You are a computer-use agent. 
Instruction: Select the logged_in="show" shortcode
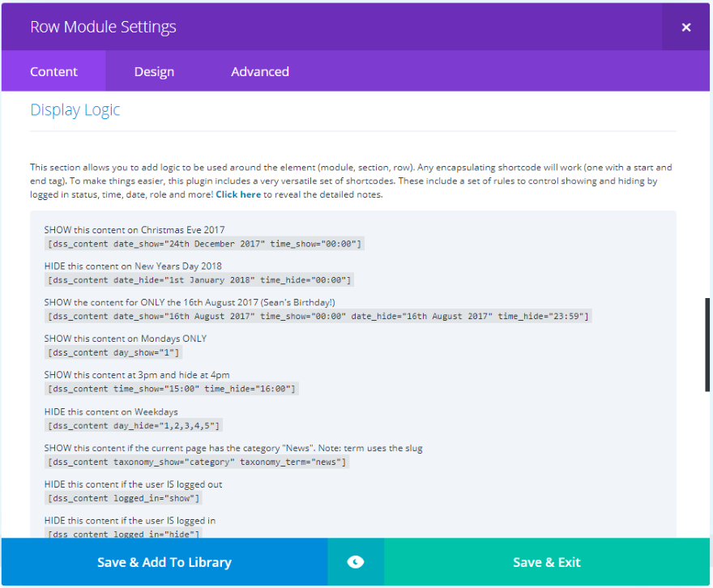124,498
